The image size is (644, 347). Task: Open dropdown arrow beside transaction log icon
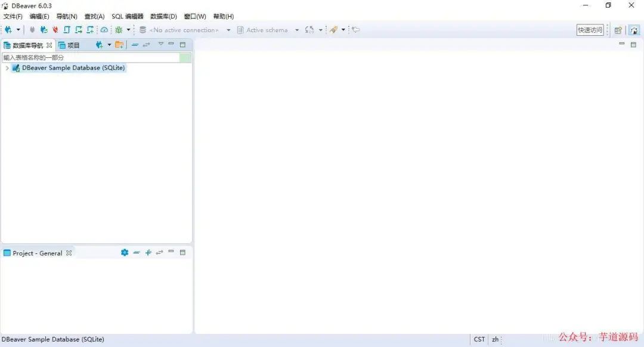[x=320, y=30]
